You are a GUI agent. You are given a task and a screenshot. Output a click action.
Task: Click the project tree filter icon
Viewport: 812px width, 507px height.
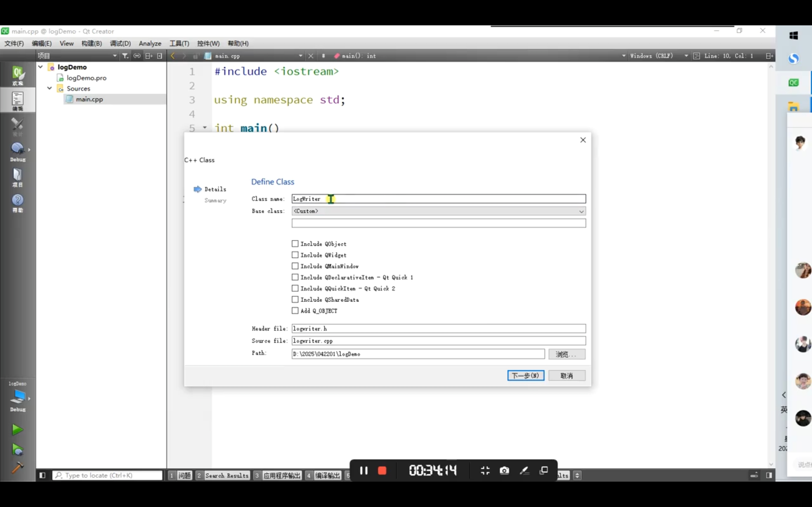125,56
